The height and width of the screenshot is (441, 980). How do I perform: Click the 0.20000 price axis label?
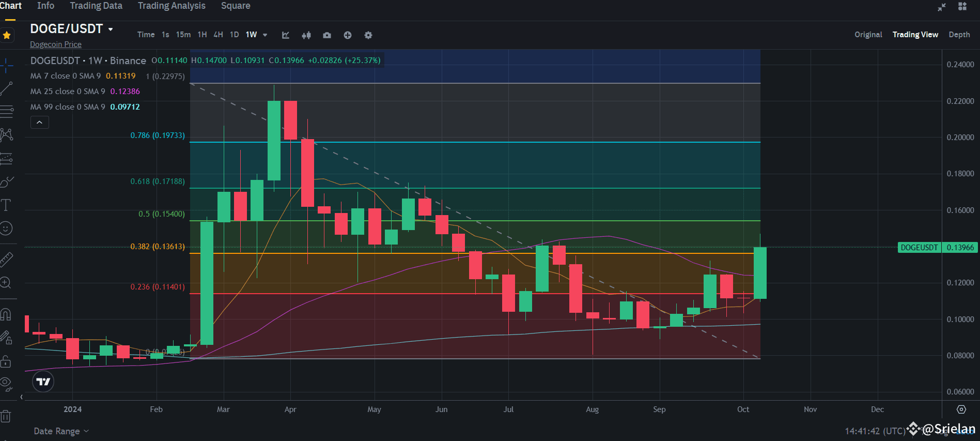960,138
